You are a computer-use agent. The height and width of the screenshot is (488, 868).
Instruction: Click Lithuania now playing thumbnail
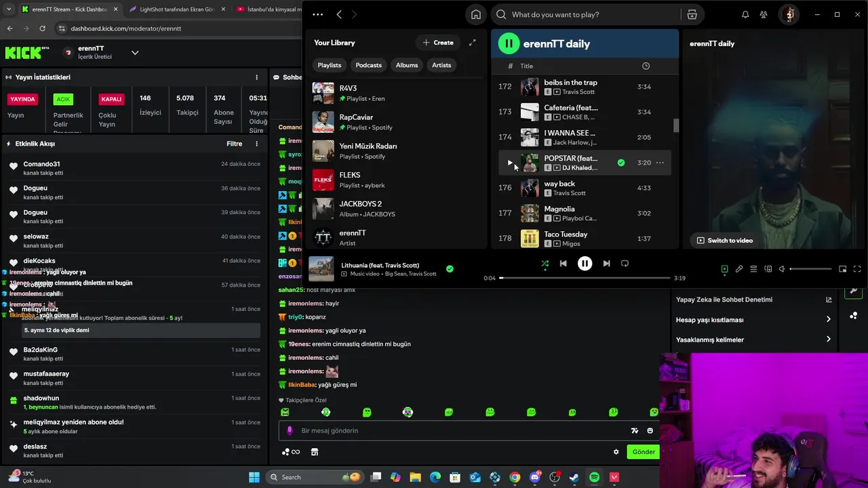(x=321, y=269)
